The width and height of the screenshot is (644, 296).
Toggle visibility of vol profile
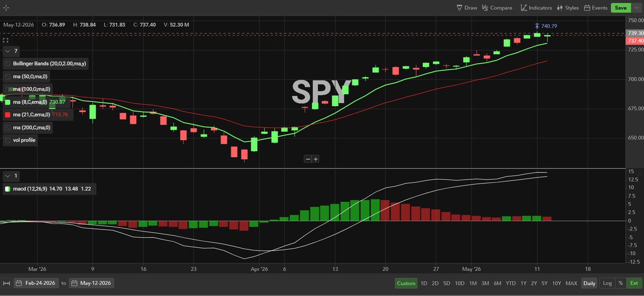[8, 140]
